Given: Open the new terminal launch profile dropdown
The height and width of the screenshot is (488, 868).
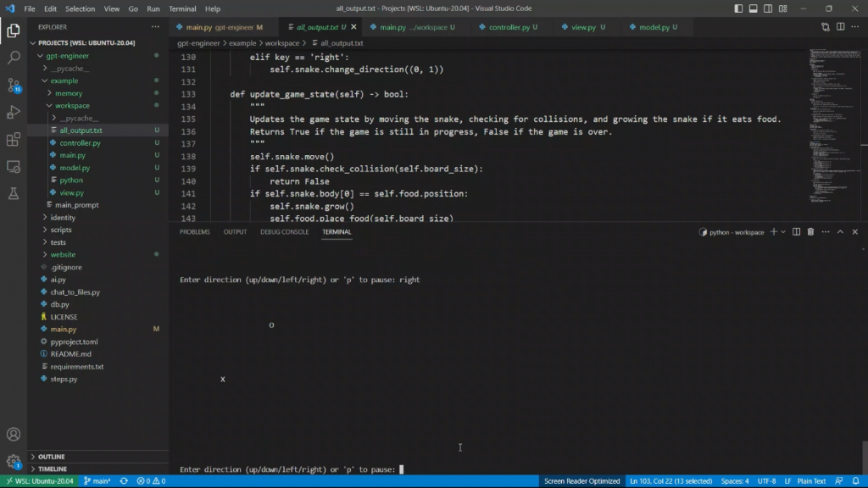Looking at the screenshot, I should click(783, 232).
